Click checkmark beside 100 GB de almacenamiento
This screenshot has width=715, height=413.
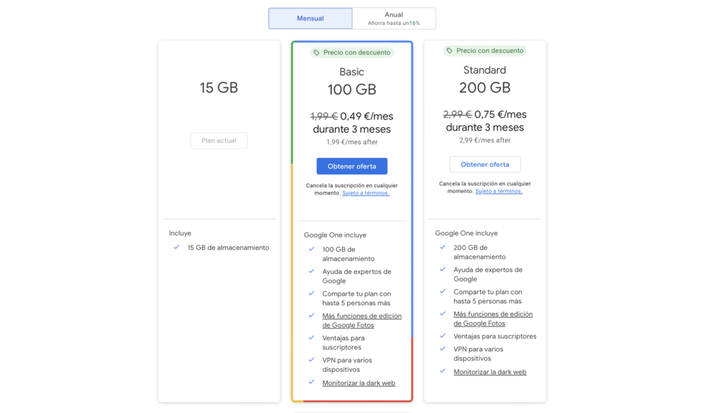311,249
